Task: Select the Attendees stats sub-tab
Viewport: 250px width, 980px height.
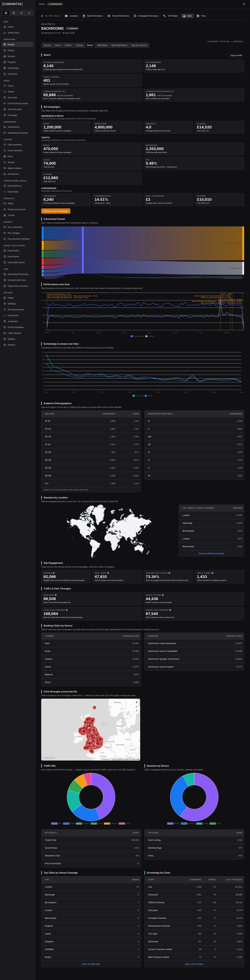Action: point(102,45)
